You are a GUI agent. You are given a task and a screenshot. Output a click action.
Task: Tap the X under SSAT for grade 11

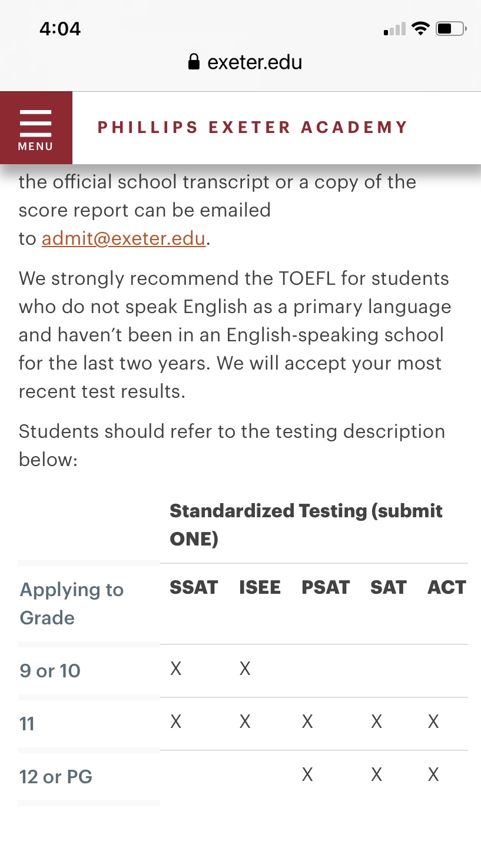click(x=176, y=721)
